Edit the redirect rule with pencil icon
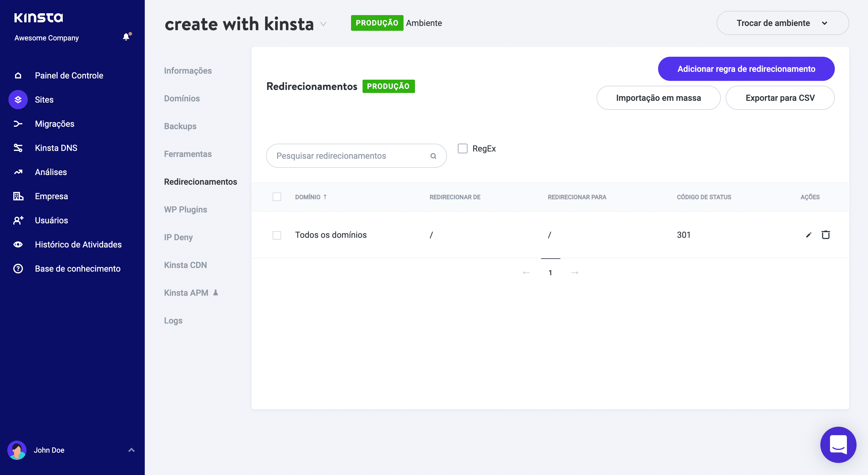Image resolution: width=868 pixels, height=475 pixels. point(808,235)
